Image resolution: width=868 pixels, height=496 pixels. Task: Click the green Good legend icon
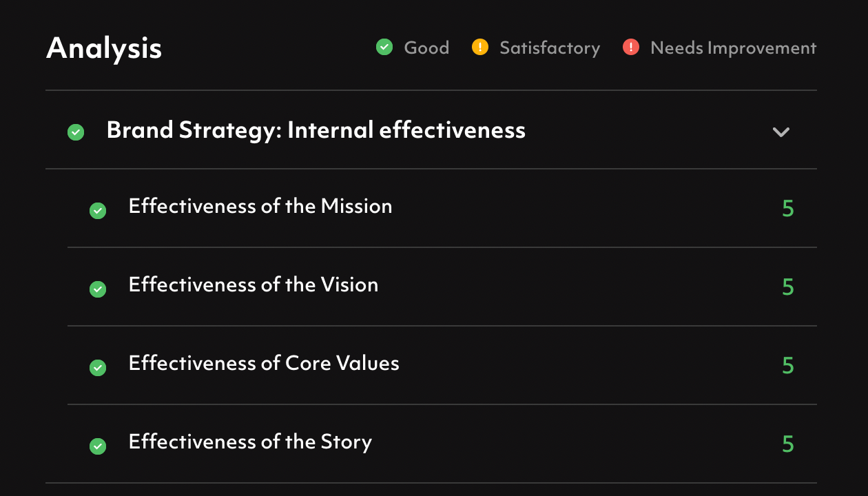click(x=384, y=48)
